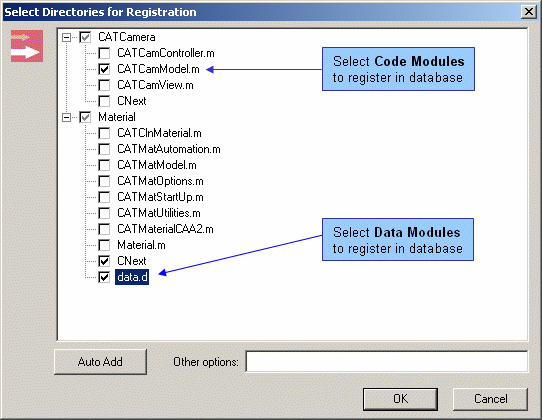The height and width of the screenshot is (420, 542).
Task: Toggle the Material folder checkbox
Action: pos(85,118)
